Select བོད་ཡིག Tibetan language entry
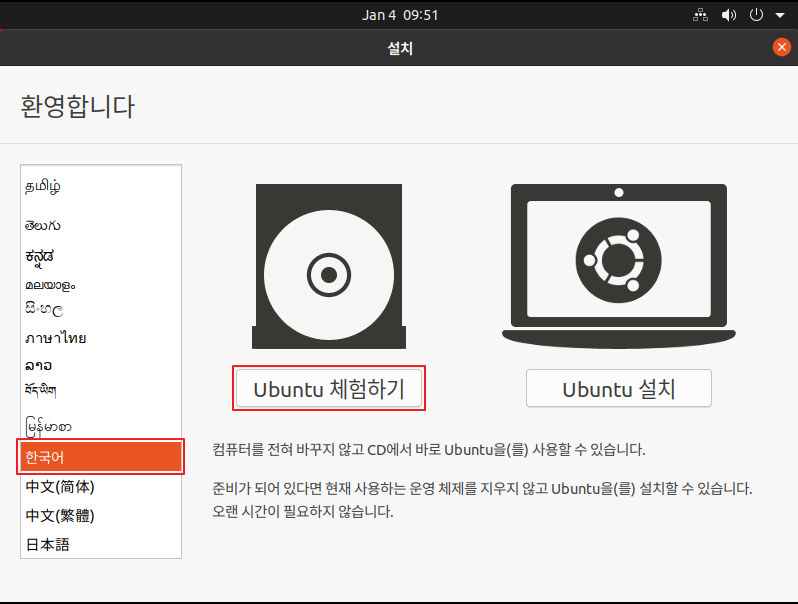The image size is (798, 604). point(101,390)
